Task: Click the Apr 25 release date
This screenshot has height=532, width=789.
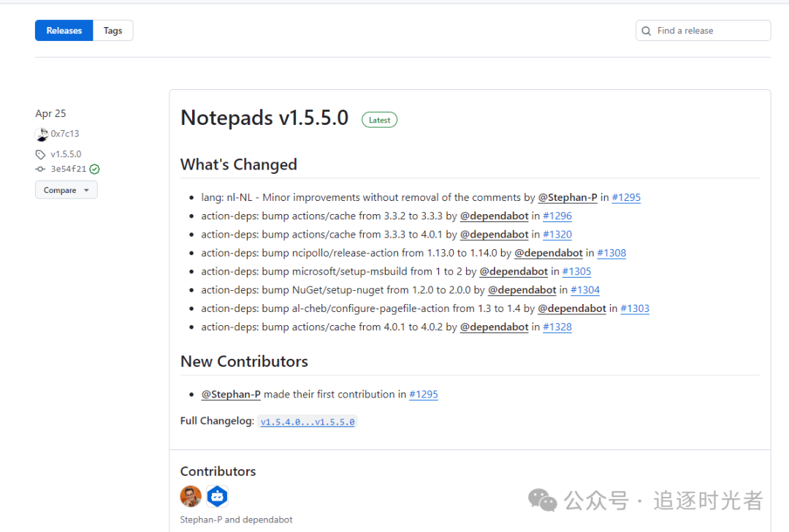Action: pyautogui.click(x=50, y=114)
